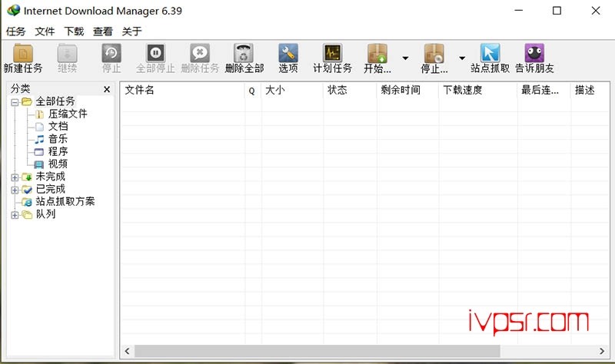615x364 pixels.
Task: Select the 已完成 tree label
Action: pos(50,189)
